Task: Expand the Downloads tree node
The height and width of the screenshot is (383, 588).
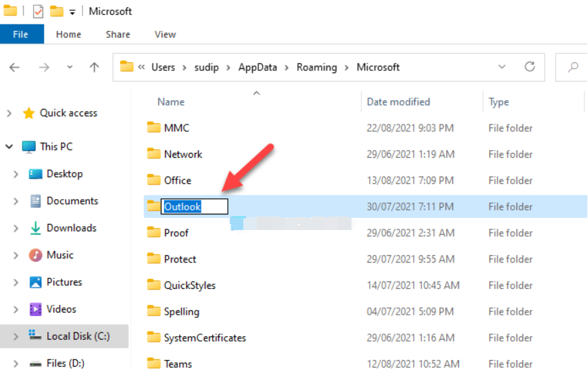Action: coord(16,228)
